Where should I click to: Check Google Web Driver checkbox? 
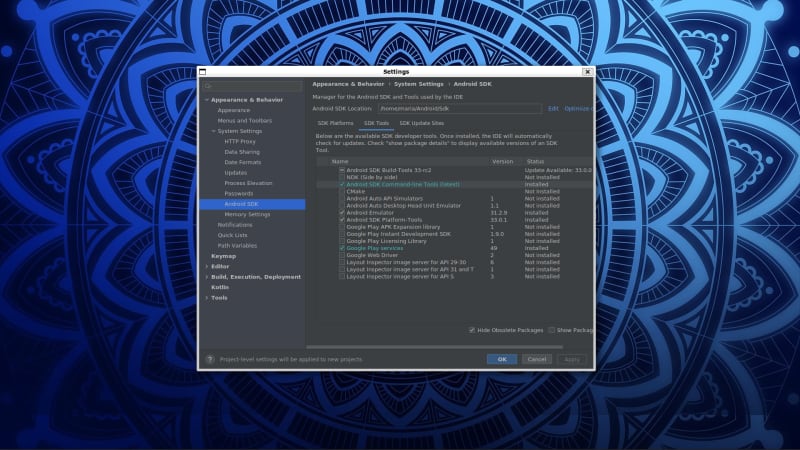[342, 256]
